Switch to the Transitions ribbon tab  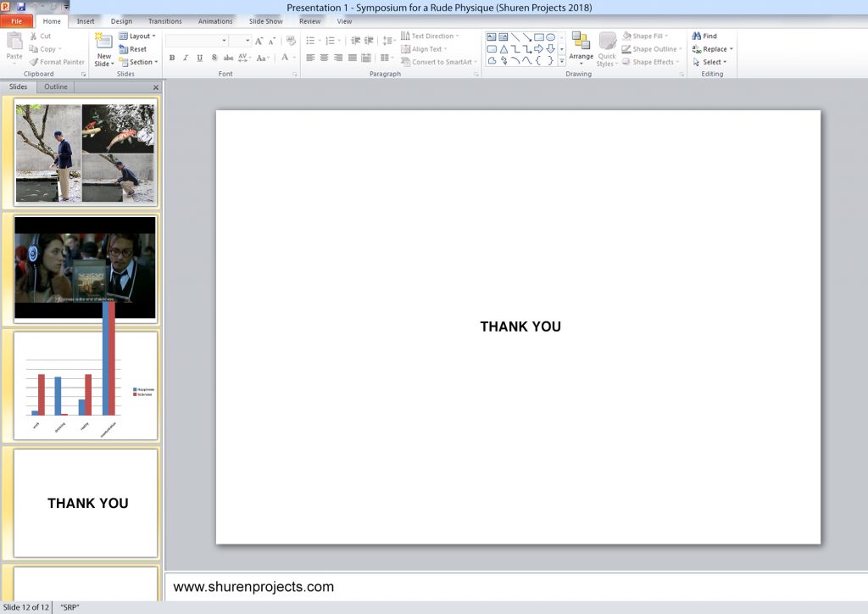point(164,21)
